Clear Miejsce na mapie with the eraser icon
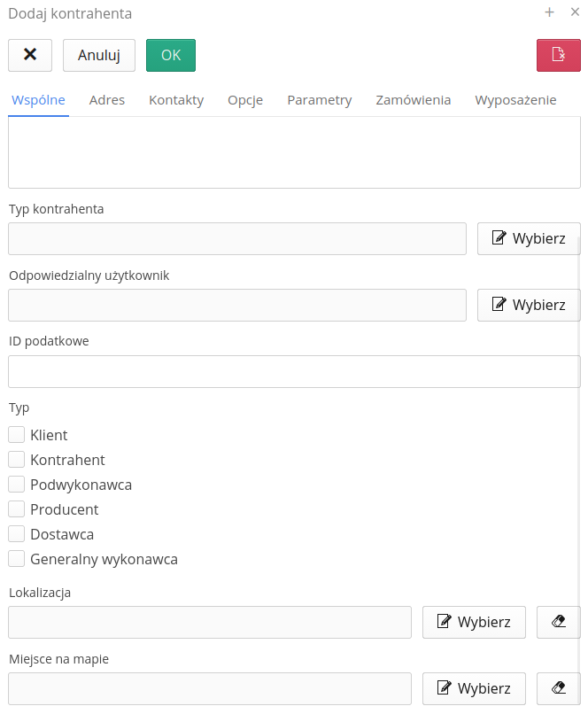 (x=559, y=688)
